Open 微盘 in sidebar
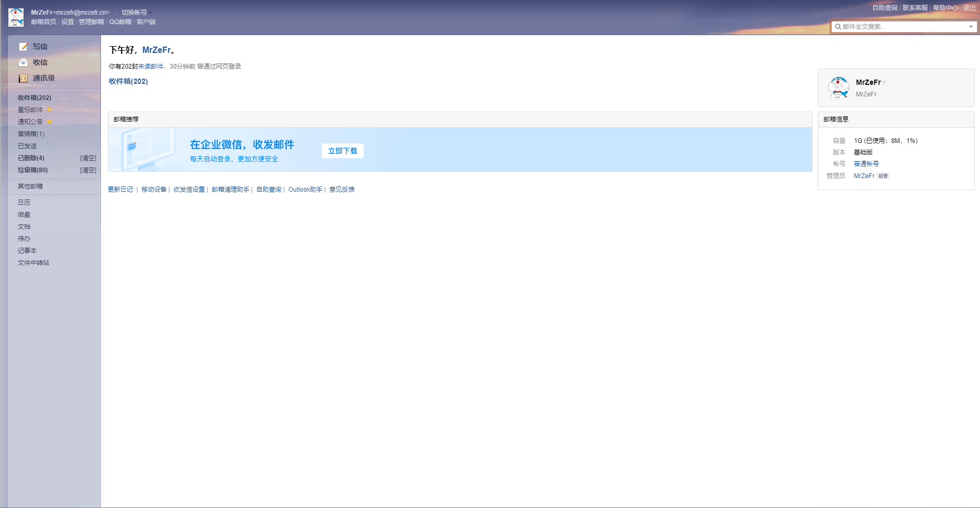The image size is (980, 508). point(24,214)
